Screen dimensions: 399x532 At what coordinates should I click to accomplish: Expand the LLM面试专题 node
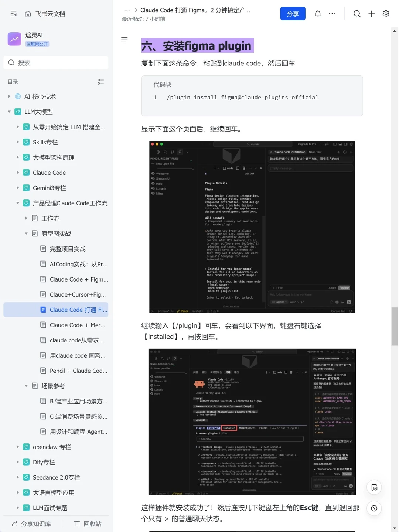click(18, 508)
